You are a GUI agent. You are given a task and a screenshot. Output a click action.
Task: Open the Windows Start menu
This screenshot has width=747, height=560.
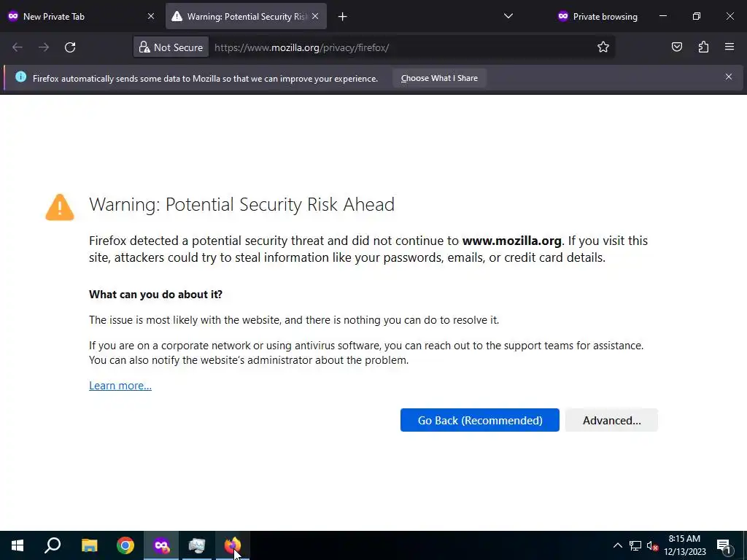18,545
